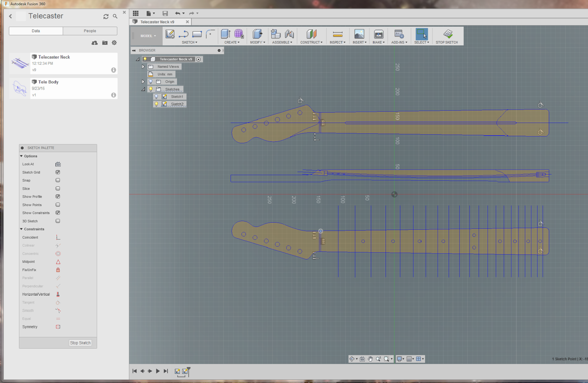The width and height of the screenshot is (588, 383).
Task: Open the MODIFY menu
Action: click(x=257, y=42)
